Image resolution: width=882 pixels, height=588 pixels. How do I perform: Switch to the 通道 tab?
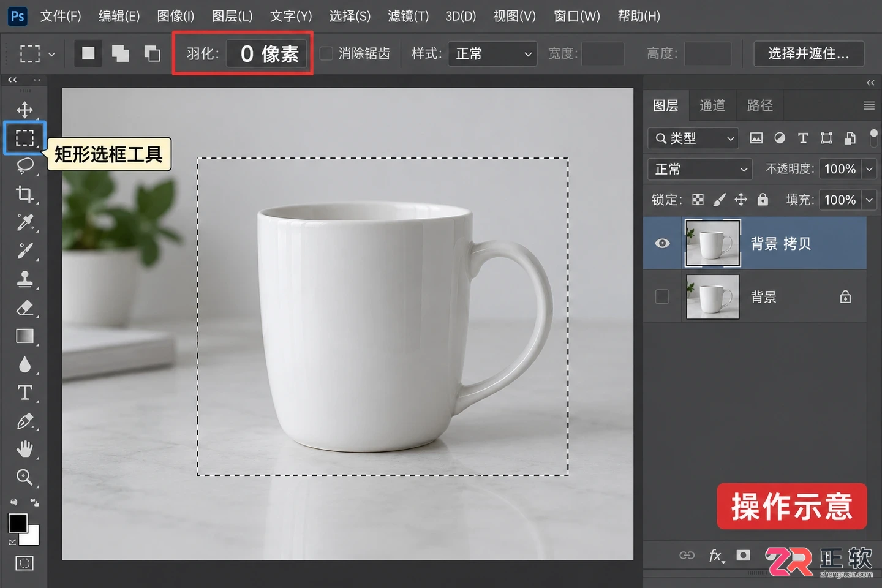712,106
